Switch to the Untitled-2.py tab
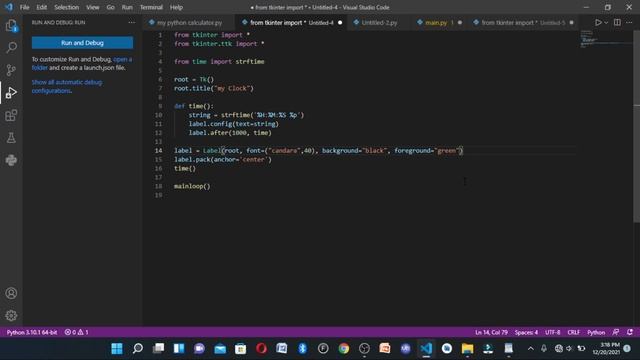 click(379, 22)
